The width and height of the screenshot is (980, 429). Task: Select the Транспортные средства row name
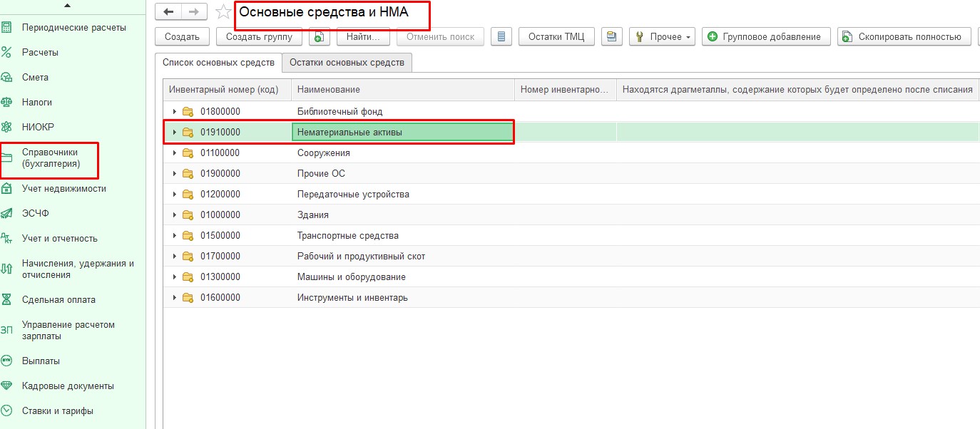pos(348,235)
